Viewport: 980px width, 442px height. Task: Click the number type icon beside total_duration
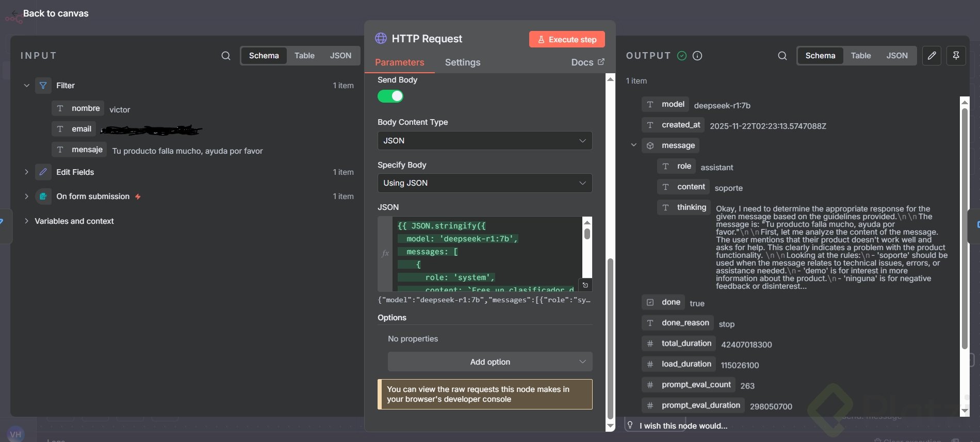click(x=650, y=343)
